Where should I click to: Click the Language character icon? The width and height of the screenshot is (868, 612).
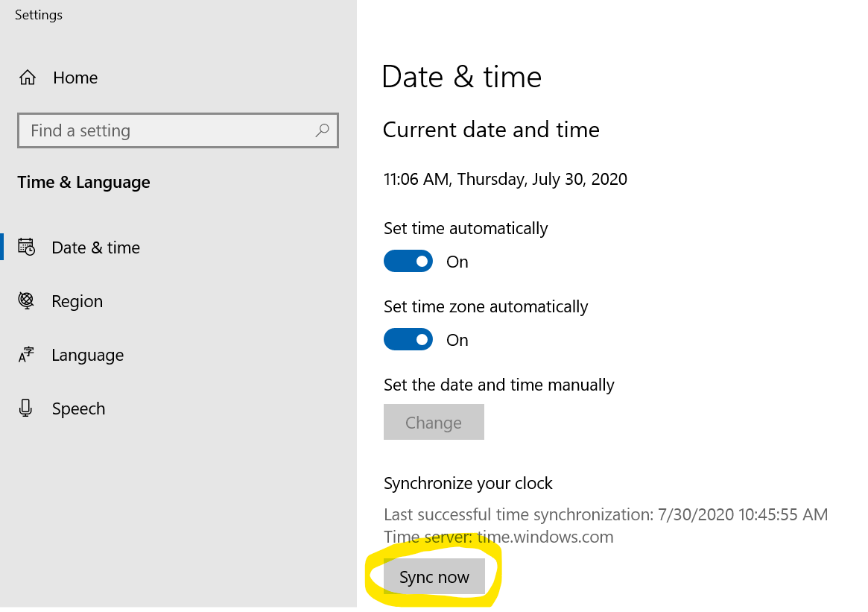(x=27, y=355)
